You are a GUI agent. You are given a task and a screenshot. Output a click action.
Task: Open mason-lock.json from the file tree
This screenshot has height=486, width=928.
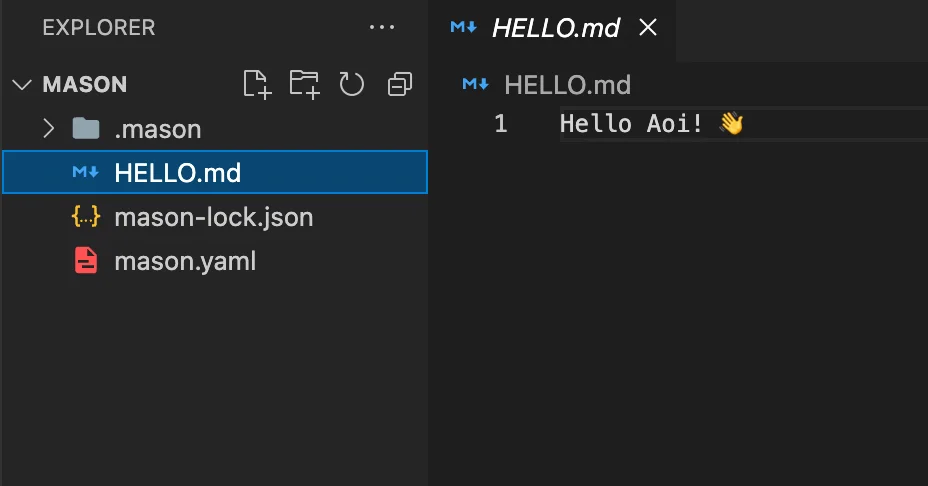click(x=214, y=217)
